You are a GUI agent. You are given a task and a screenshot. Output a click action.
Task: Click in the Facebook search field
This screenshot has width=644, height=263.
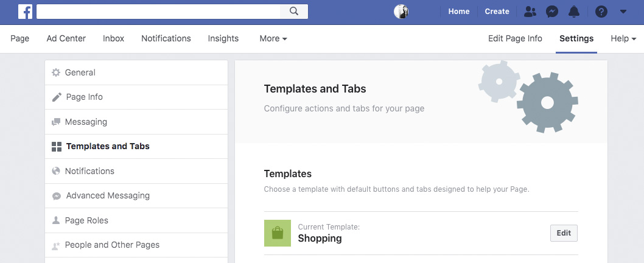[158, 12]
